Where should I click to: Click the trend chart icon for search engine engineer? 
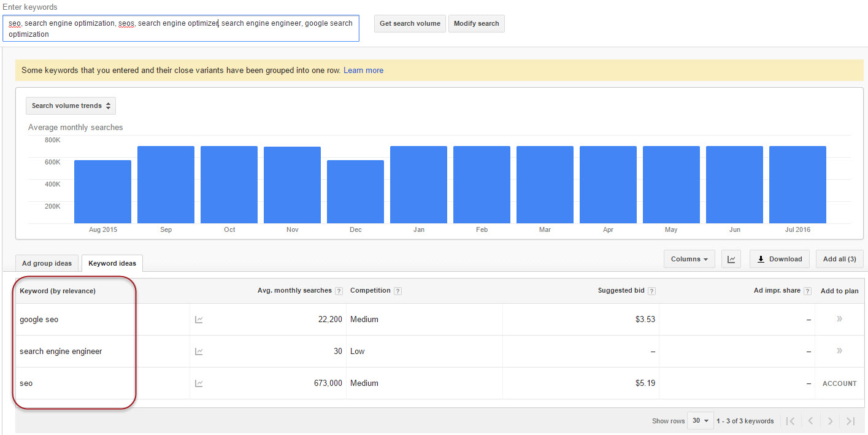click(x=199, y=352)
